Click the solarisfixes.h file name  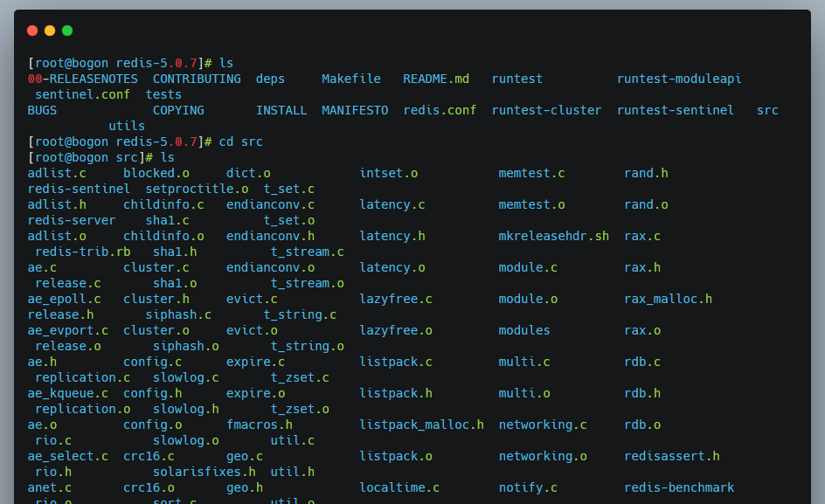tap(205, 472)
